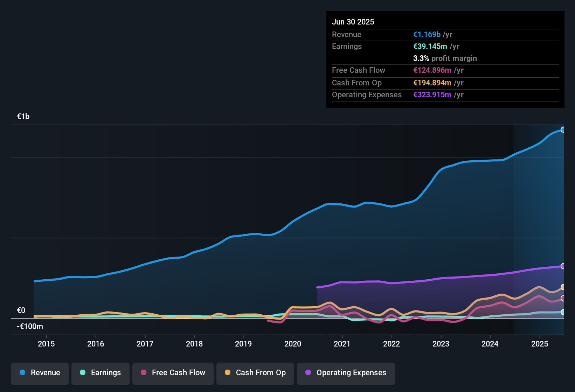This screenshot has height=392, width=575.
Task: Click the Revenue row label in tooltip
Action: [347, 34]
